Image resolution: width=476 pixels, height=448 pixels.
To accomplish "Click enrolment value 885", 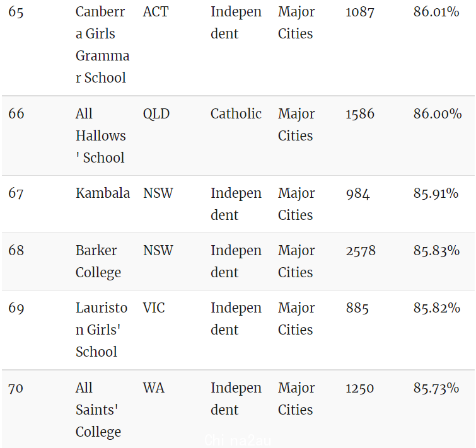I will pyautogui.click(x=357, y=308).
